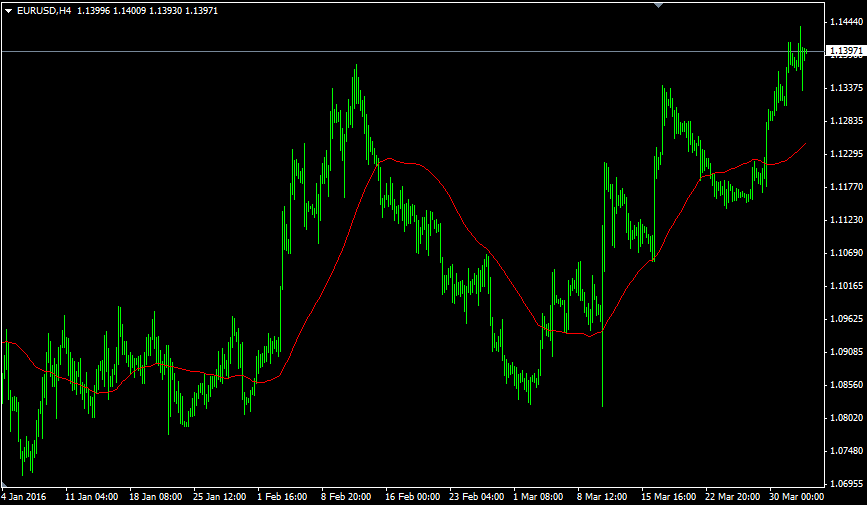Click the 1.07480 price axis label
This screenshot has height=505, width=867.
(846, 451)
